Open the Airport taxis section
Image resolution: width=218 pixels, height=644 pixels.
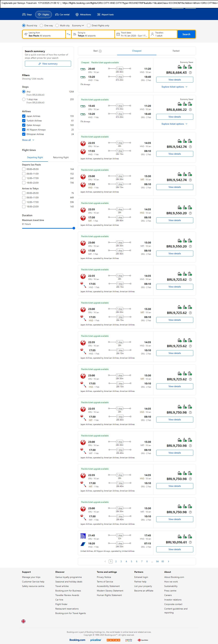[105, 15]
